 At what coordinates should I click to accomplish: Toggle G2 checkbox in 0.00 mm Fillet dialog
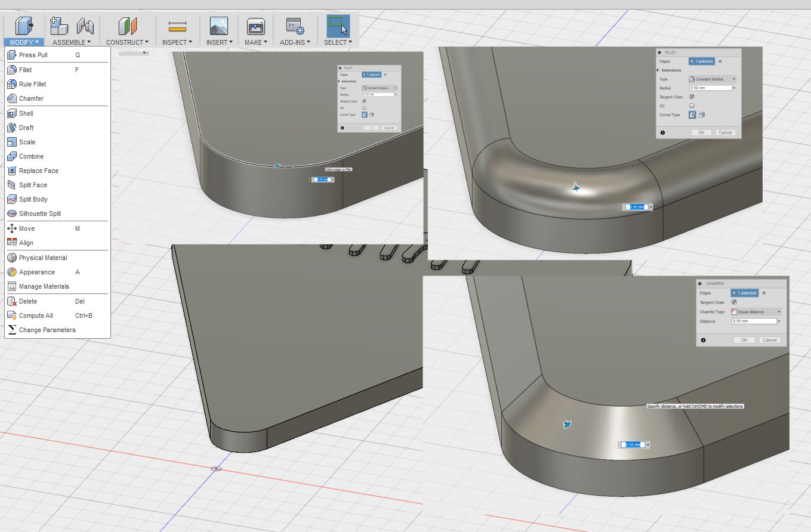pos(364,108)
